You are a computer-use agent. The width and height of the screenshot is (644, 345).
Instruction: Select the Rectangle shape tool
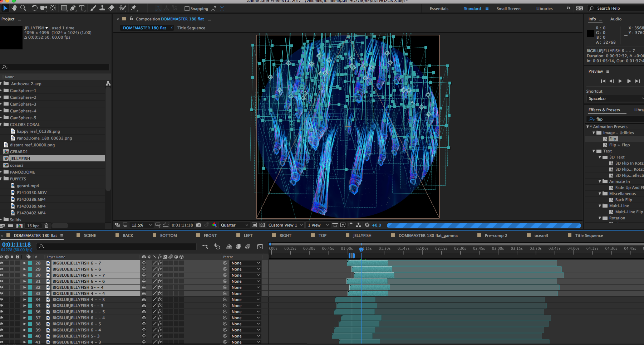64,8
